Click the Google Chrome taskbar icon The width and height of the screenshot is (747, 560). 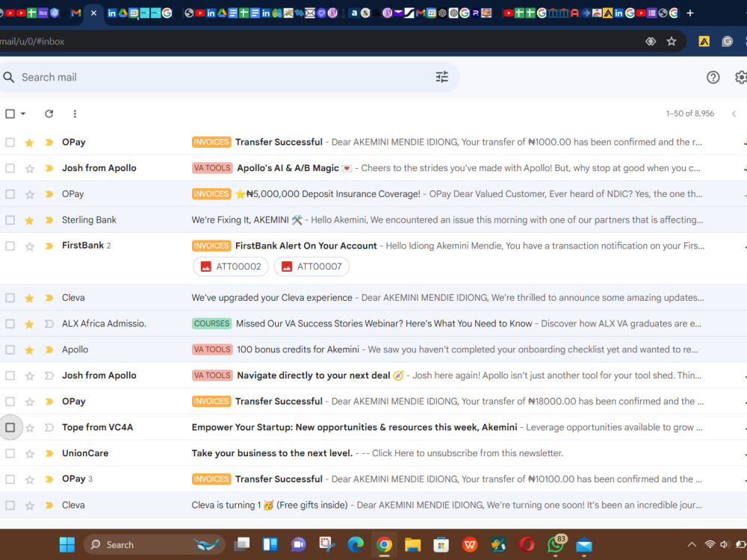(384, 545)
